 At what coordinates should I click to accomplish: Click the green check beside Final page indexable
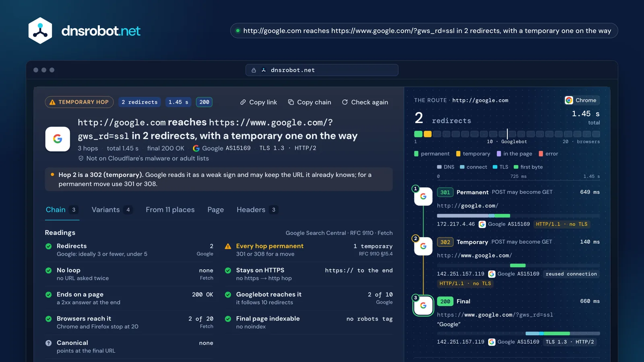point(228,319)
